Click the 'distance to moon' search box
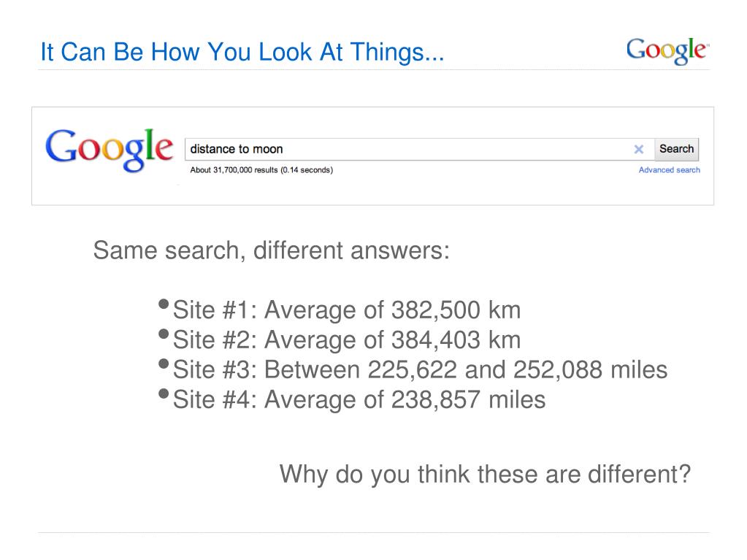This screenshot has width=747, height=560. [419, 149]
